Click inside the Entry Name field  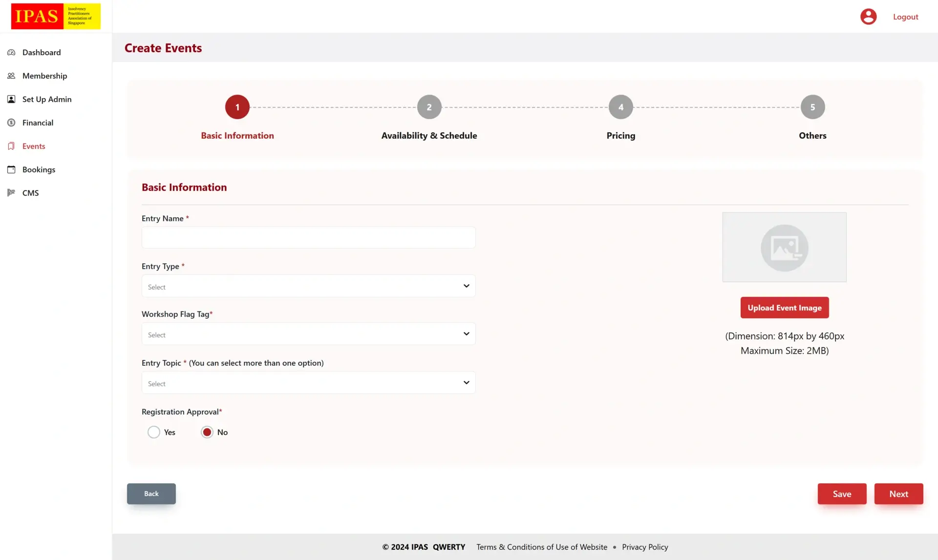coord(308,238)
